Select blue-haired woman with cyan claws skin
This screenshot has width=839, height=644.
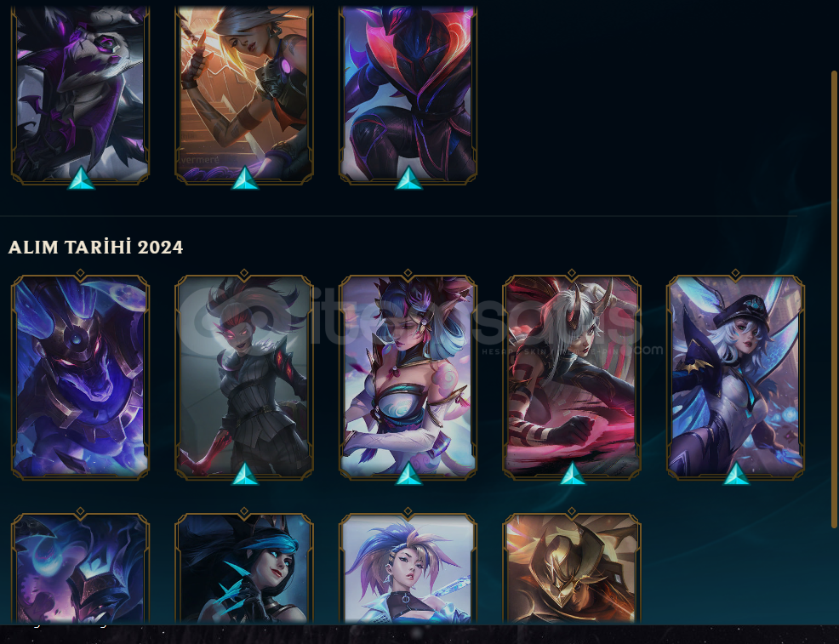pyautogui.click(x=244, y=568)
